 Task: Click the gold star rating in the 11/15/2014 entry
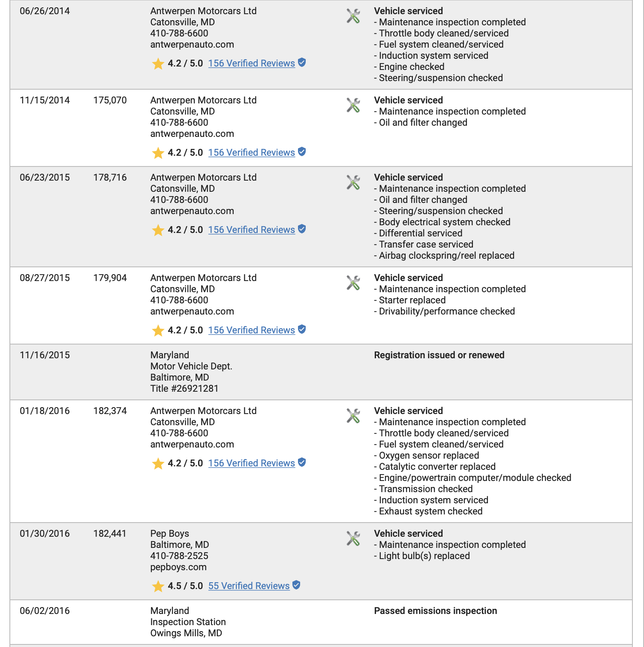tap(158, 153)
